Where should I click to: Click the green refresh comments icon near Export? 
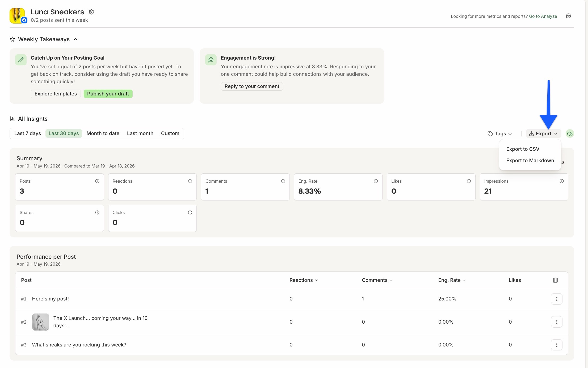click(570, 134)
